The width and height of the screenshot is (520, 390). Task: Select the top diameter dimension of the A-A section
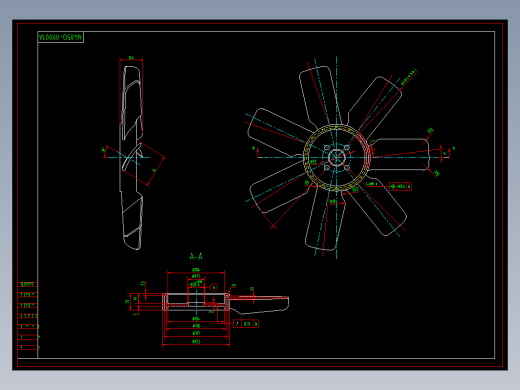(x=196, y=270)
